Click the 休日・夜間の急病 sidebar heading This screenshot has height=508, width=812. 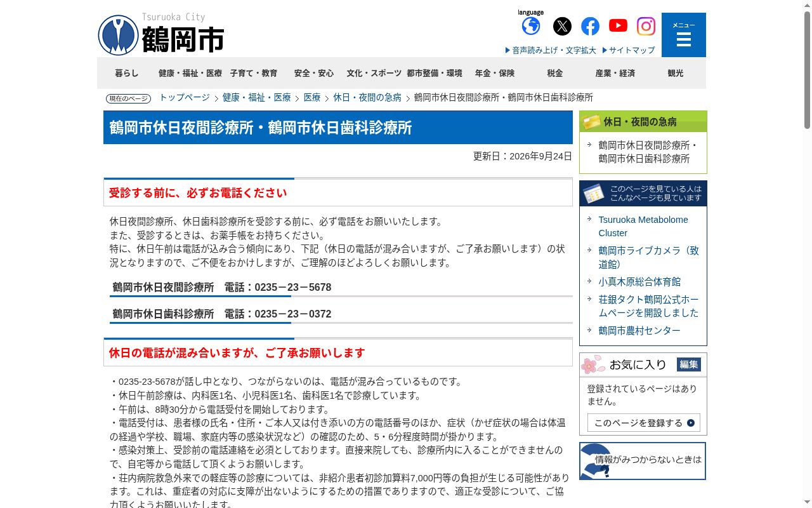click(x=643, y=121)
